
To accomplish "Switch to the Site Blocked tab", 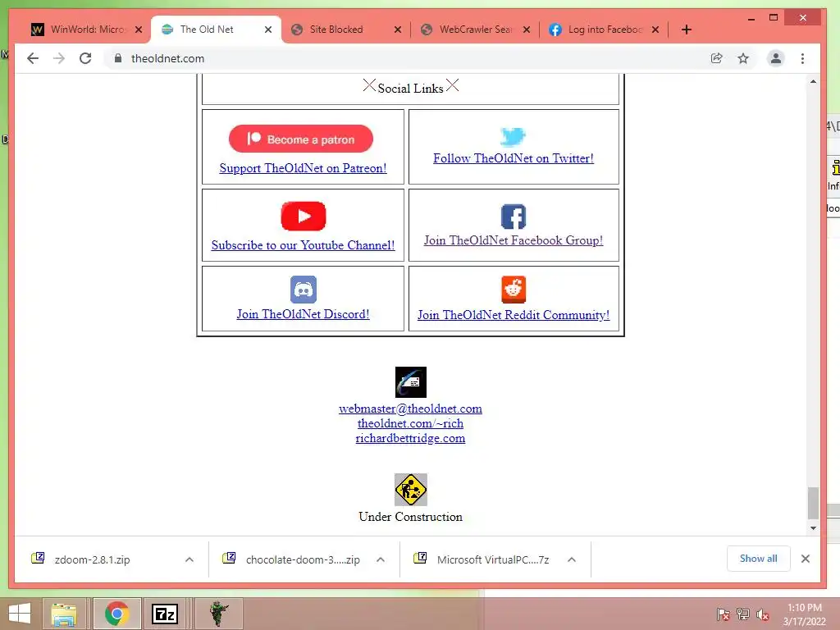I will (346, 30).
